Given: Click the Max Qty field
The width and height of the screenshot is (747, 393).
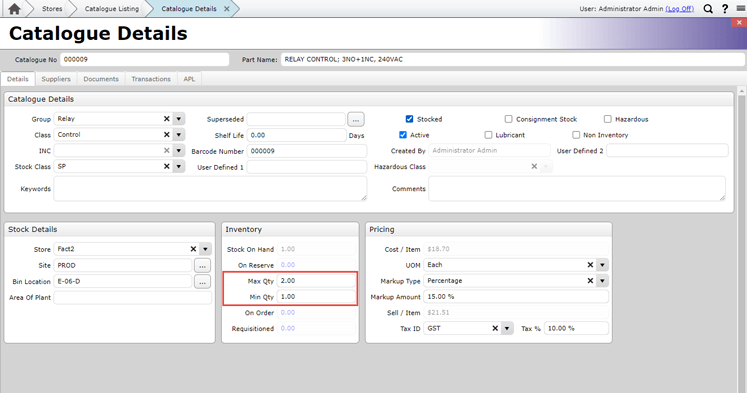Looking at the screenshot, I should (x=316, y=281).
